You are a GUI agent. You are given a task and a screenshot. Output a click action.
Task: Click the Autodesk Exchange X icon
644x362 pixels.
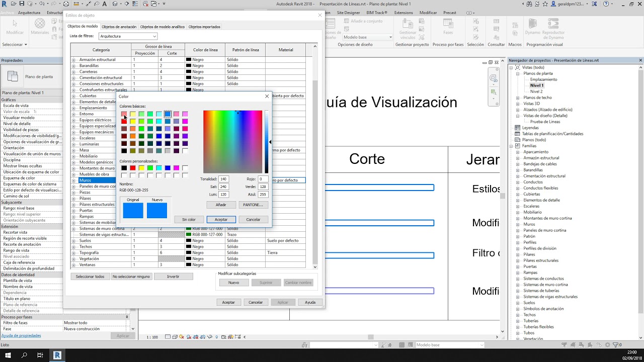coord(594,4)
